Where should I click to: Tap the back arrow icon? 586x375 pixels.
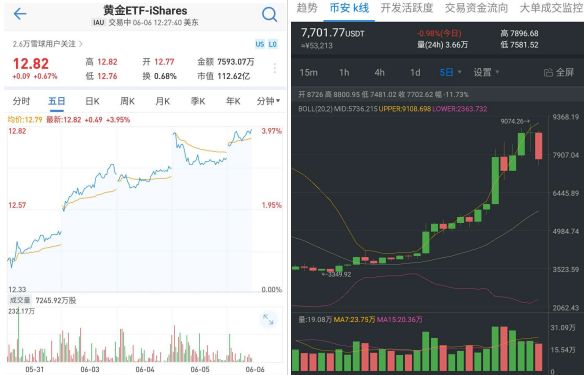coord(20,14)
